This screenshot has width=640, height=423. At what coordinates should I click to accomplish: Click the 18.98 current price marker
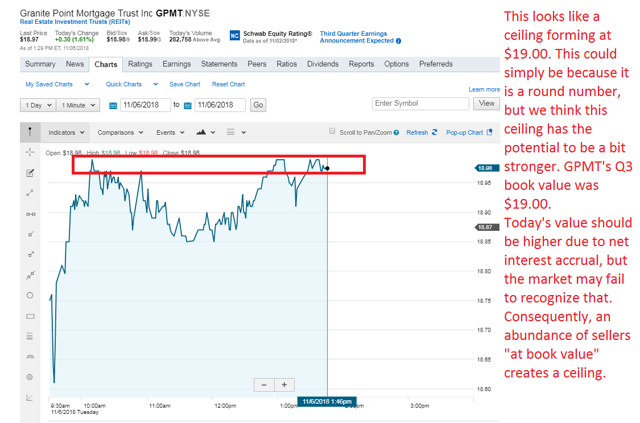(x=487, y=168)
